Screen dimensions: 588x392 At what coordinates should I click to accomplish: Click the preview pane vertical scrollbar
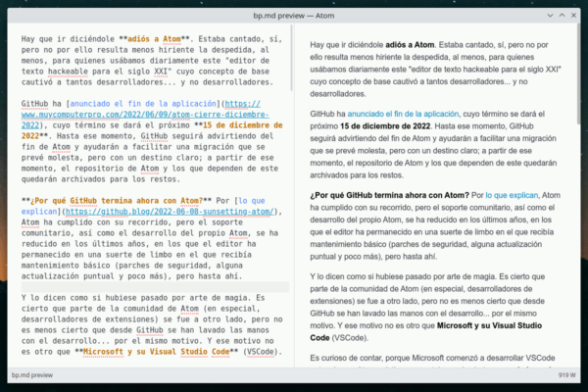[578, 75]
